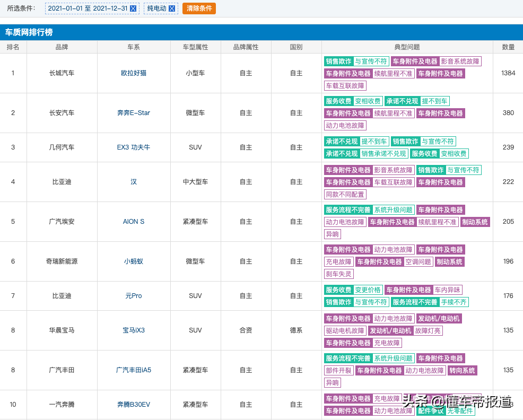This screenshot has width=523, height=420.
Task: Open the 欧拉好猫 series link
Action: click(x=134, y=73)
